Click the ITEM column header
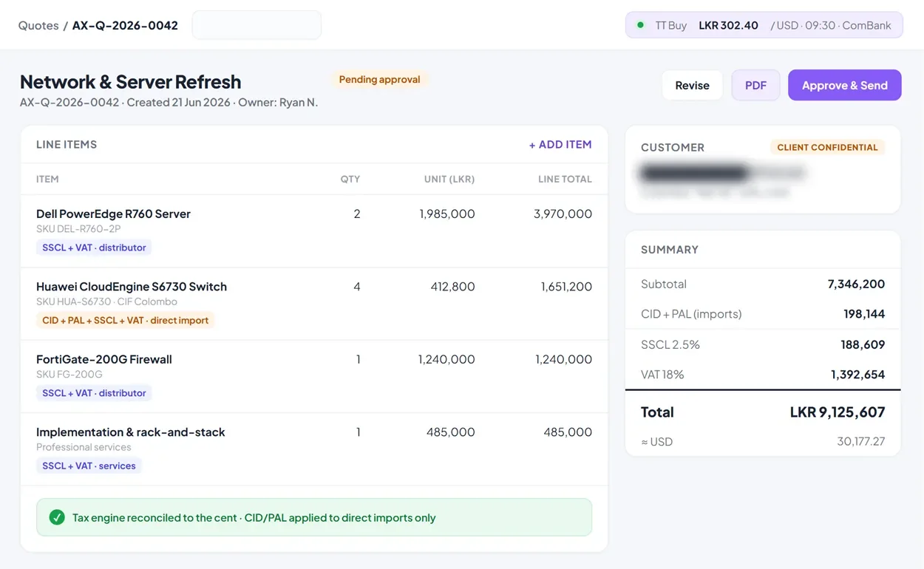Viewport: 924px width, 569px height. coord(47,179)
